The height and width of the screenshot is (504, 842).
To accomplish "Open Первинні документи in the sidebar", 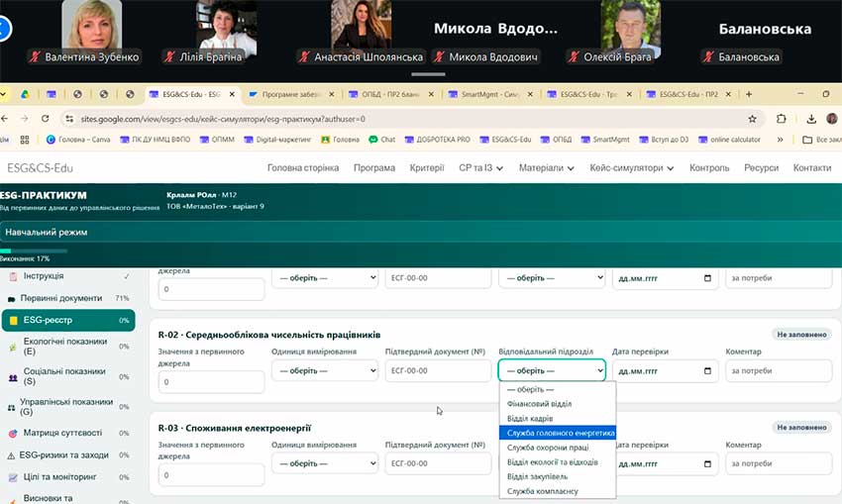I will click(68, 298).
